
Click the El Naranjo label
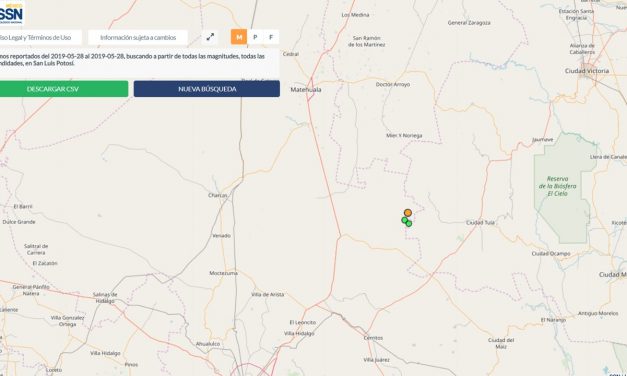553,320
